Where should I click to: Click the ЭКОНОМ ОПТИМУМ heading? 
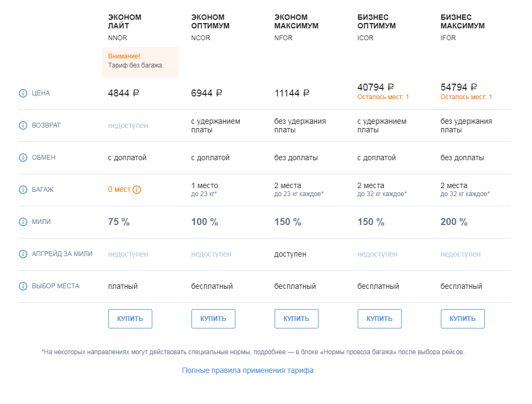210,21
